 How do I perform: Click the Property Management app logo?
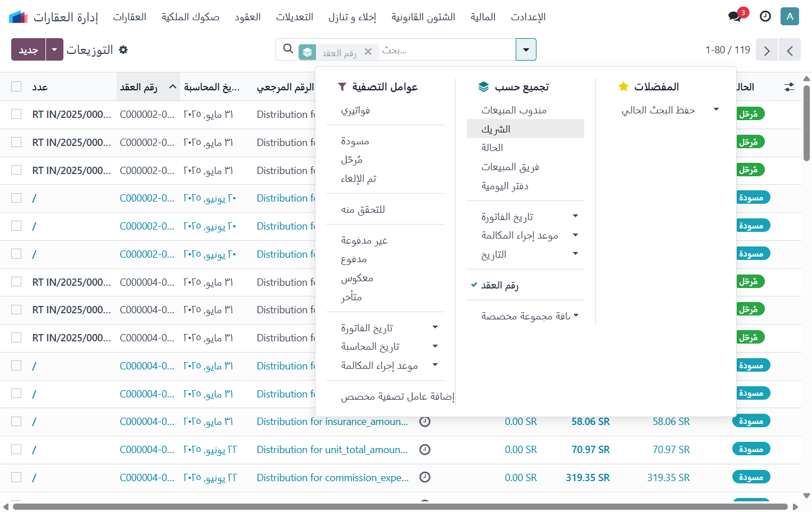coord(18,17)
